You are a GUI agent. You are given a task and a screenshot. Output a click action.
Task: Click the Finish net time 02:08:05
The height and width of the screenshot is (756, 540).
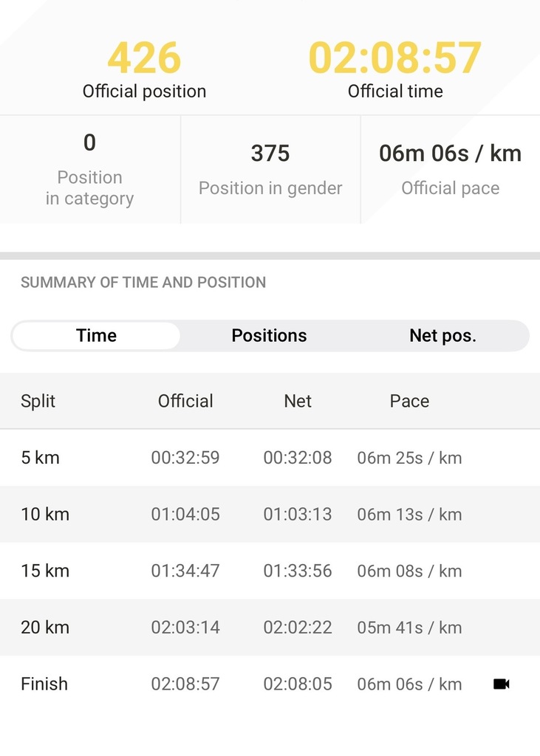click(298, 684)
